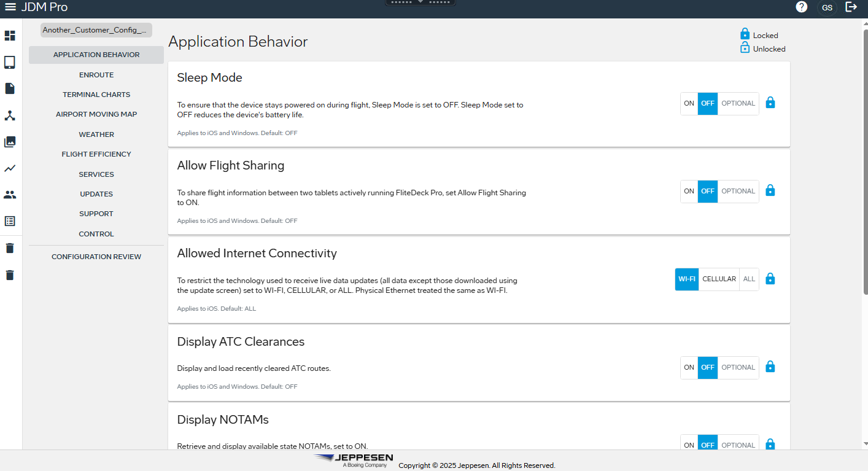868x471 pixels.
Task: Open the upper trash icon in the sidebar
Action: pos(10,247)
